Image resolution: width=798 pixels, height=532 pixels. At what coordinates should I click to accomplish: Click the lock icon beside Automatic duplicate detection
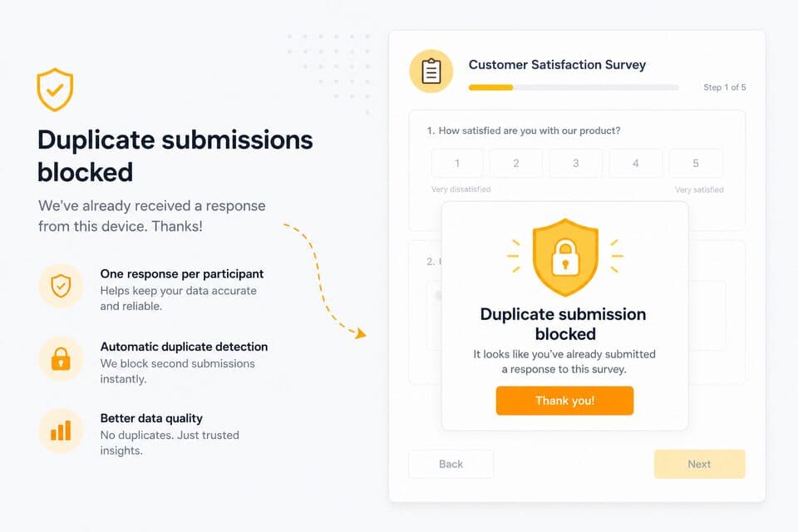pyautogui.click(x=61, y=358)
